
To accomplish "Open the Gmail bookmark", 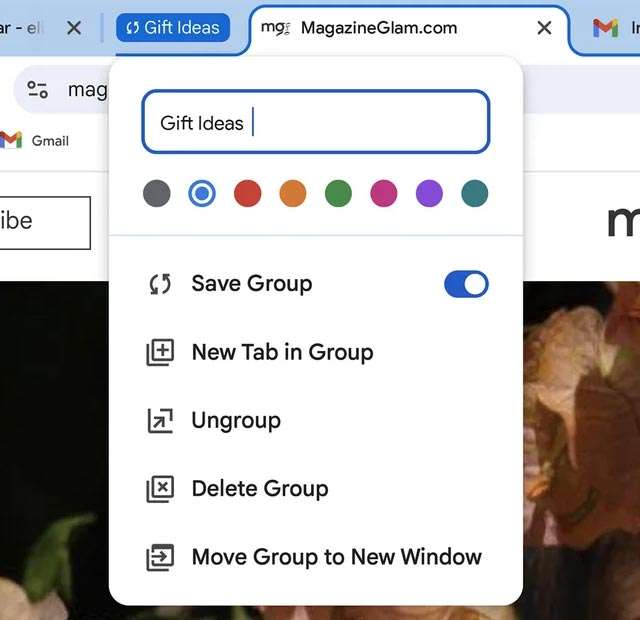I will 34,141.
